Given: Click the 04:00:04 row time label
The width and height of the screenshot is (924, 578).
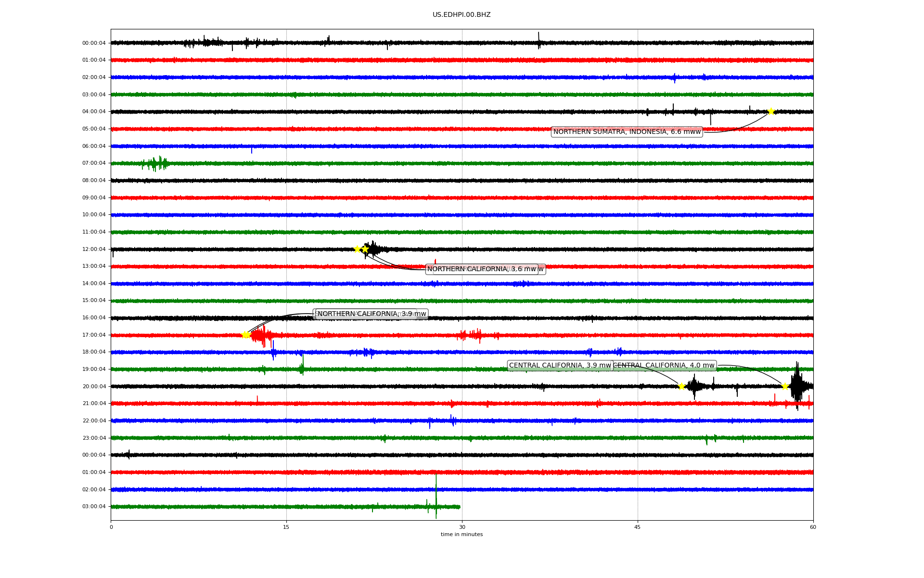Looking at the screenshot, I should click(94, 112).
